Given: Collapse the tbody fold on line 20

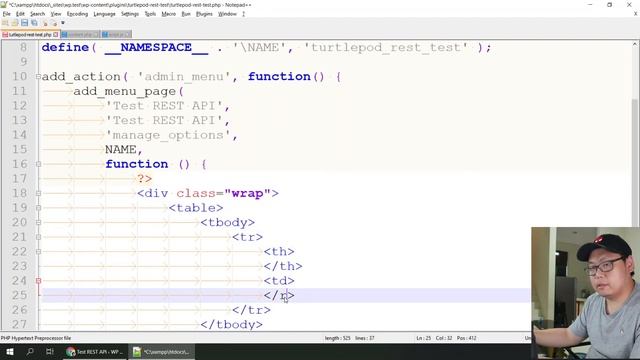Looking at the screenshot, I should pyautogui.click(x=38, y=222).
